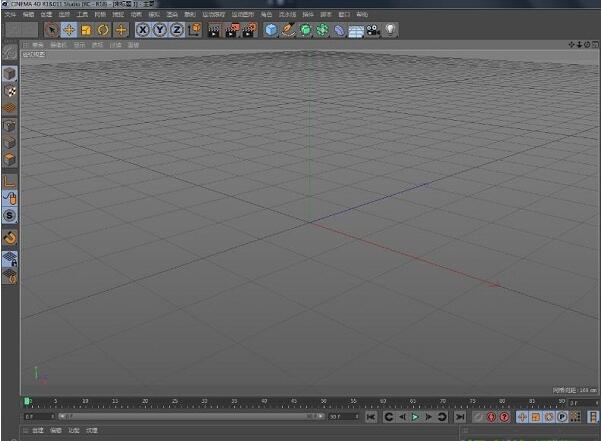This screenshot has height=441, width=602.
Task: Open the Help menu at menu bar end
Action: (362, 15)
